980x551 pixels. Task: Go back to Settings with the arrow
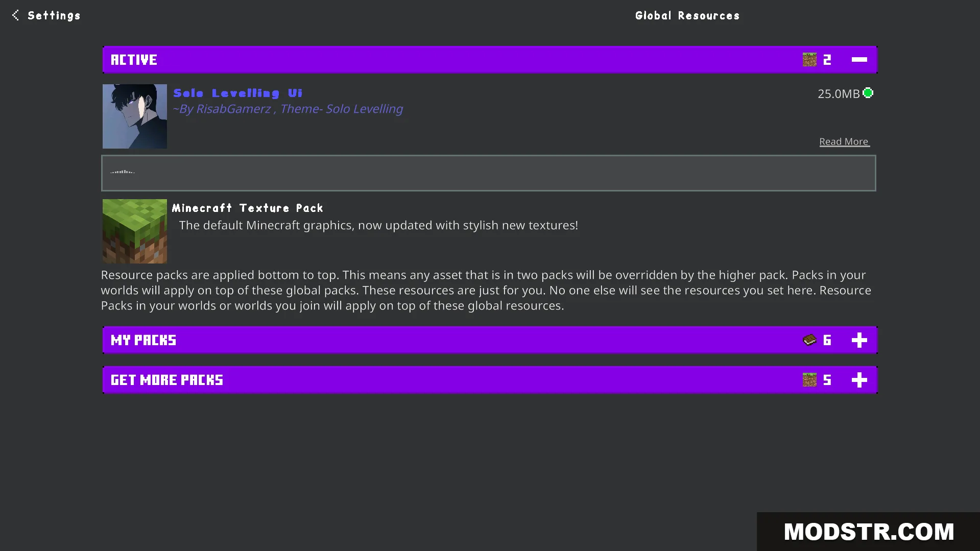tap(16, 15)
